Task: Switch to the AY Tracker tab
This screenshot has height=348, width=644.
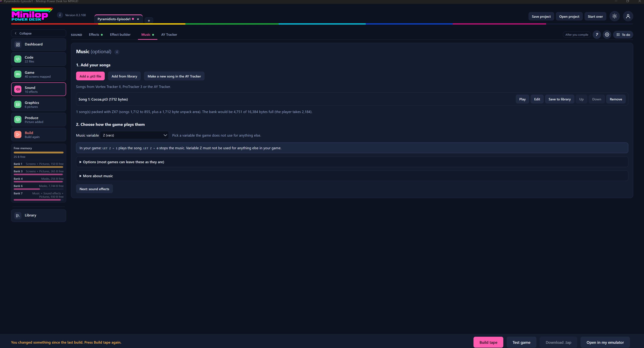Action: (169, 35)
